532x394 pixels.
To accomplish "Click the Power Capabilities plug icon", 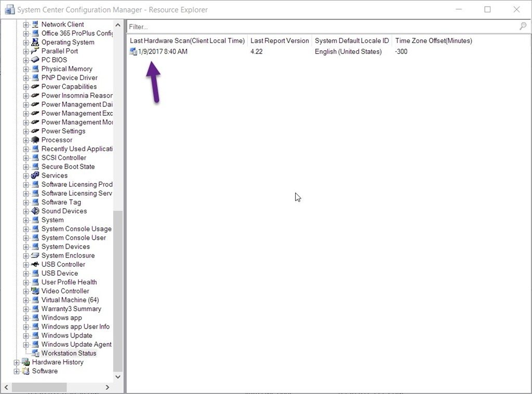I will click(x=35, y=87).
